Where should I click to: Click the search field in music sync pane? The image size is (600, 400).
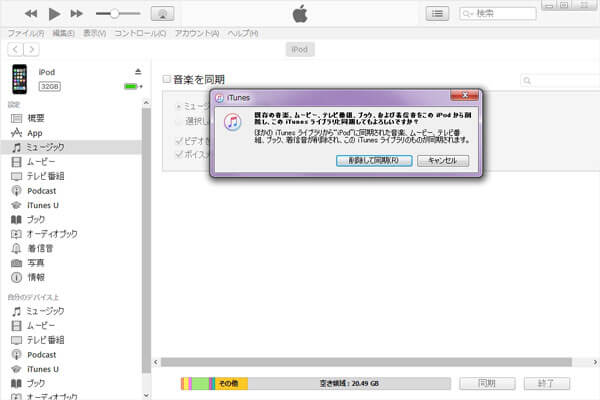(561, 81)
